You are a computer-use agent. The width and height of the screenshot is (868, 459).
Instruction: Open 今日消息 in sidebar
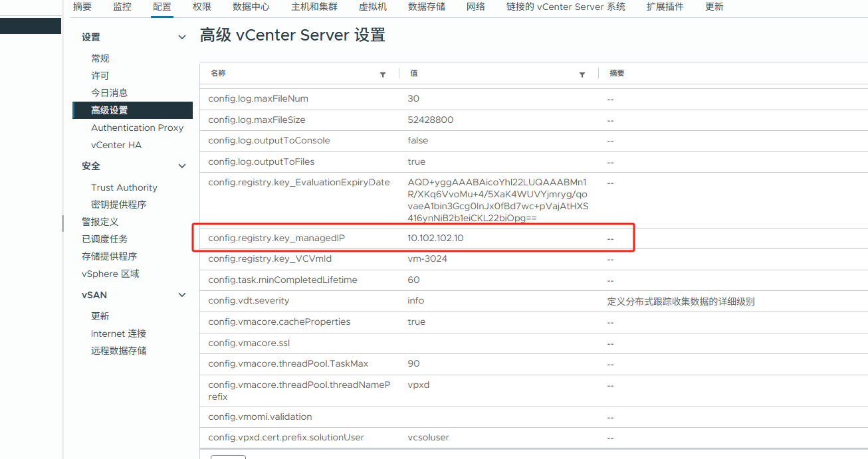pos(110,93)
